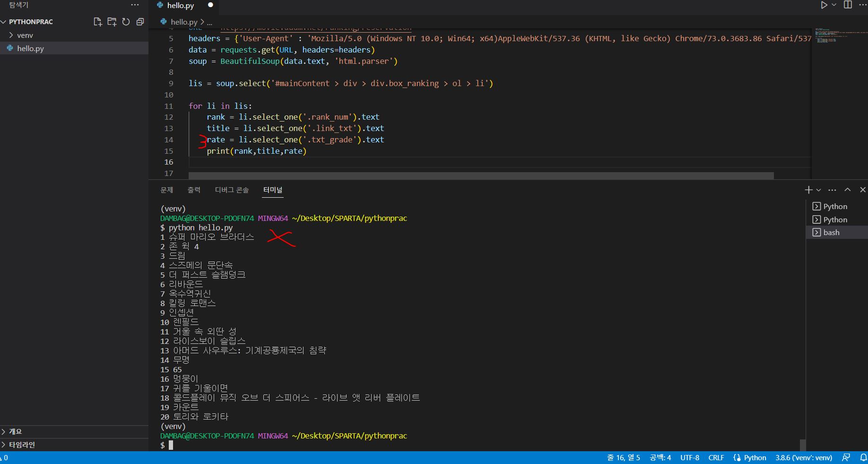Open hello.py in the explorer tree
This screenshot has width=868, height=464.
pyautogui.click(x=30, y=48)
